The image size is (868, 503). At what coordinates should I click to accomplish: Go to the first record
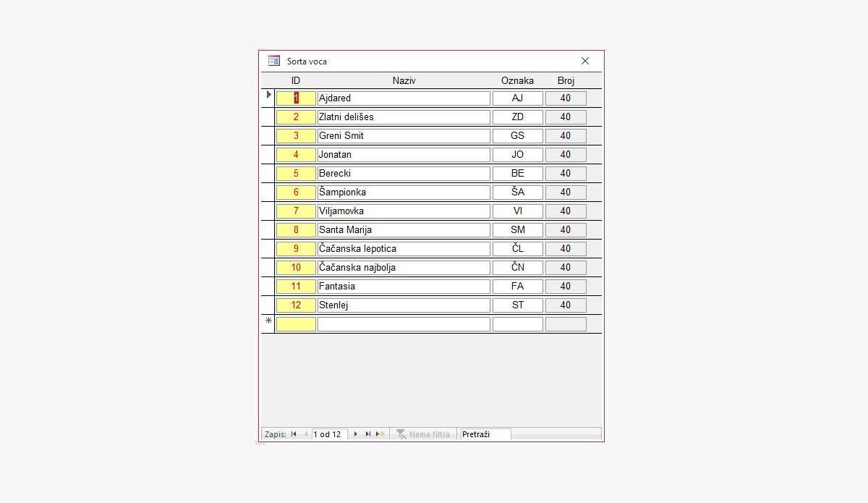click(294, 434)
